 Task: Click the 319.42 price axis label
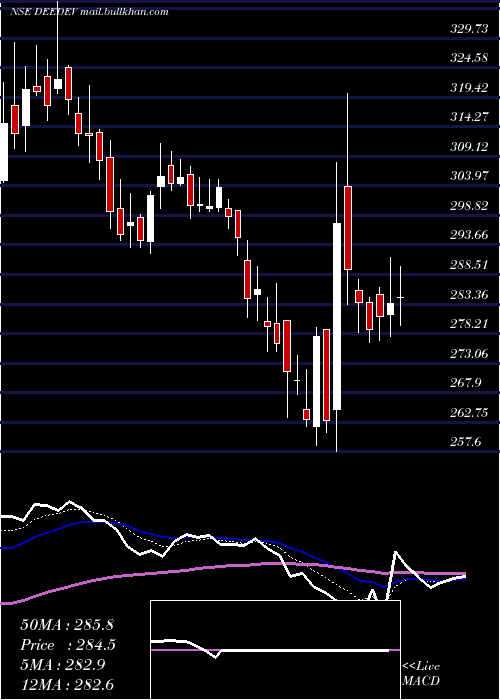point(469,88)
